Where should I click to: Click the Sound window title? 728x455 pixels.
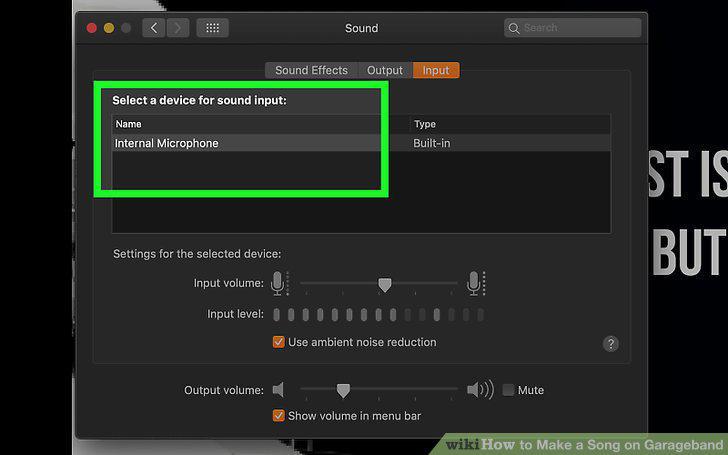pos(361,28)
